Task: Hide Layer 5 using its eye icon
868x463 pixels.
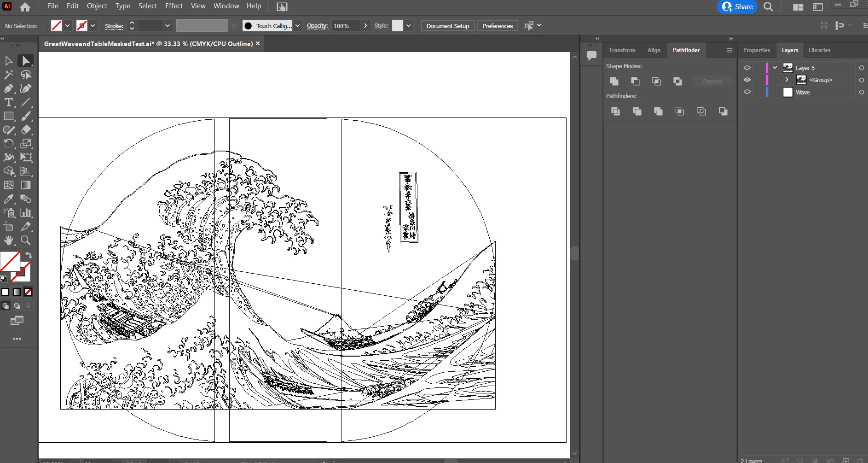Action: click(x=747, y=68)
